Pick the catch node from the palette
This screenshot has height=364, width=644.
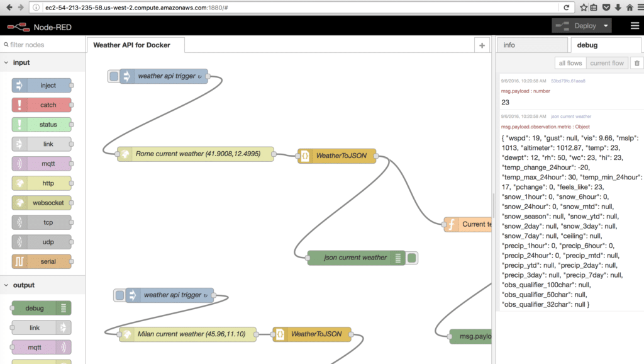coord(42,105)
